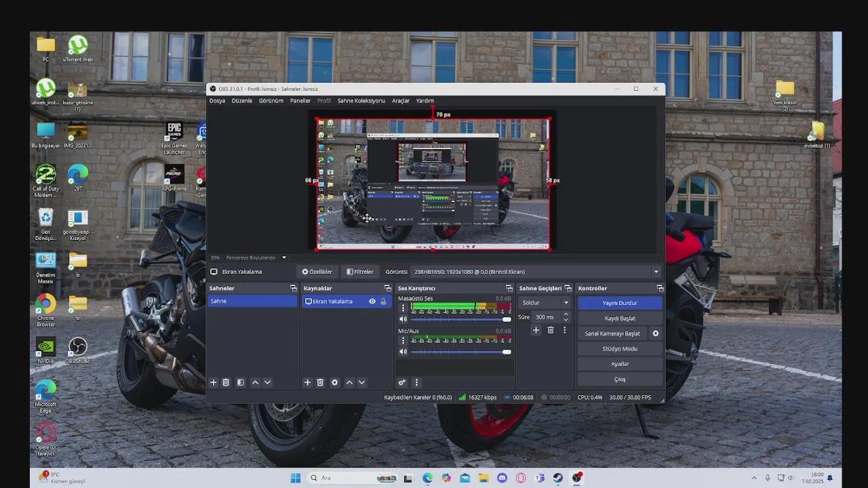Click Stüdyo Modu button
Viewport: 868px width, 488px height.
pyautogui.click(x=620, y=348)
